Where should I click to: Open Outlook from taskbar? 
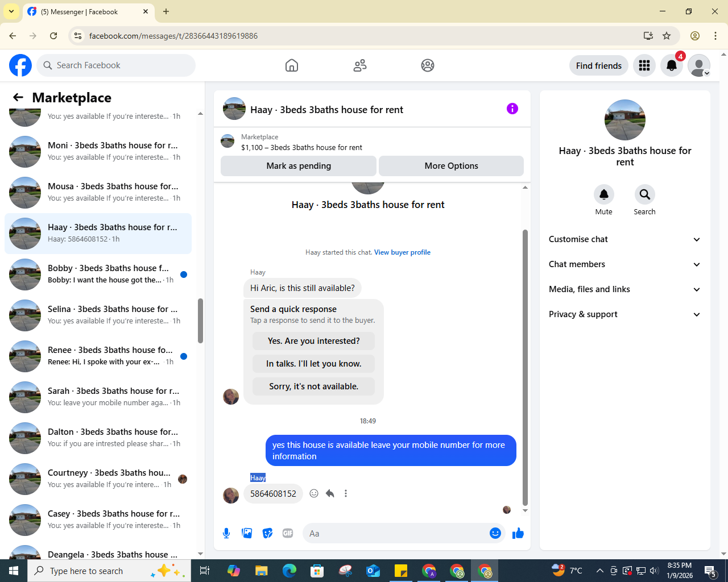coord(373,571)
